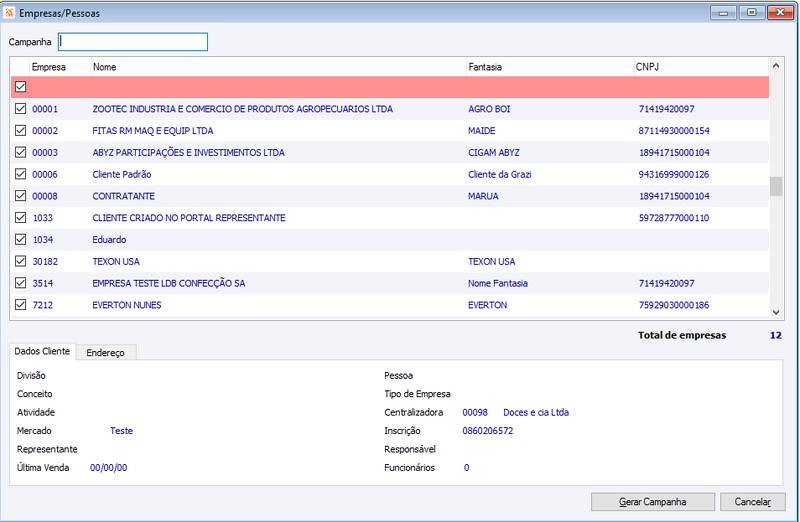Click the list scrollbar down arrow
Screen dimensions: 800x522
(x=776, y=312)
